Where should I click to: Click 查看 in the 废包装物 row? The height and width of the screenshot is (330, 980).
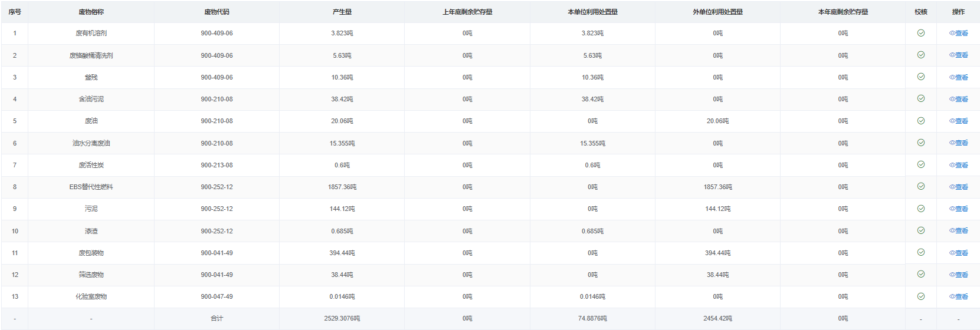click(959, 253)
